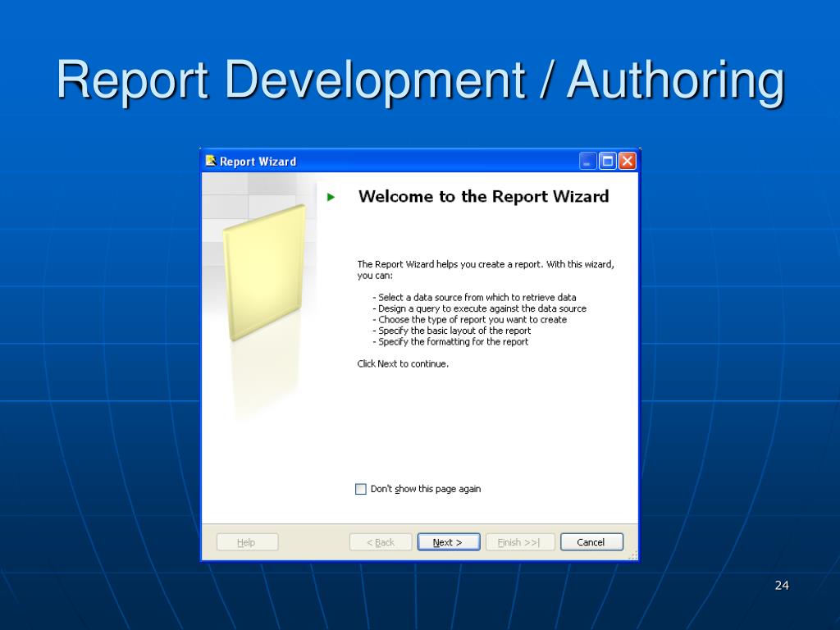Click the Help button
Viewport: 840px width, 630px height.
[x=247, y=542]
